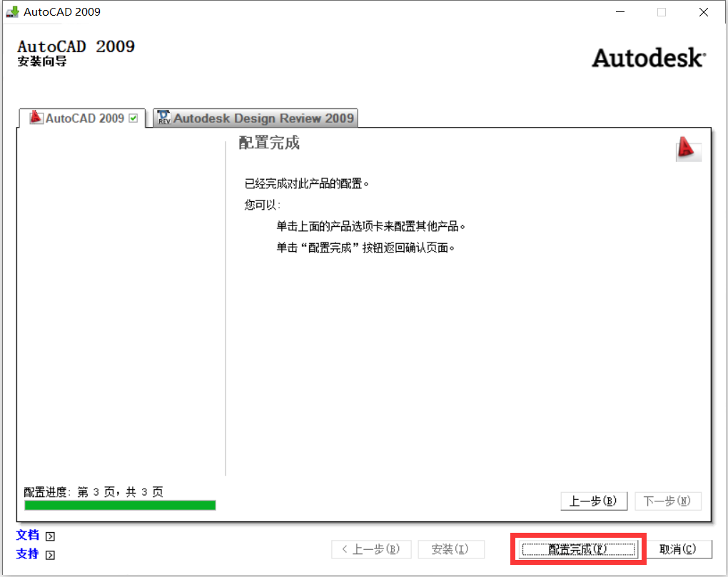Click the line 单击“配置完成”按钮返回确认页面。
Image resolution: width=728 pixels, height=577 pixels.
coord(365,247)
